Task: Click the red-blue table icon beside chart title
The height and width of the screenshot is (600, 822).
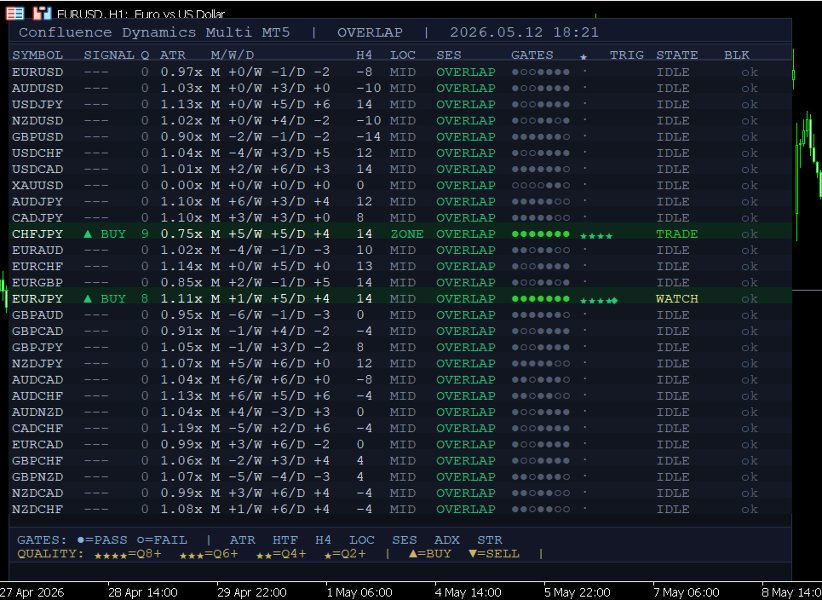Action: 15,13
